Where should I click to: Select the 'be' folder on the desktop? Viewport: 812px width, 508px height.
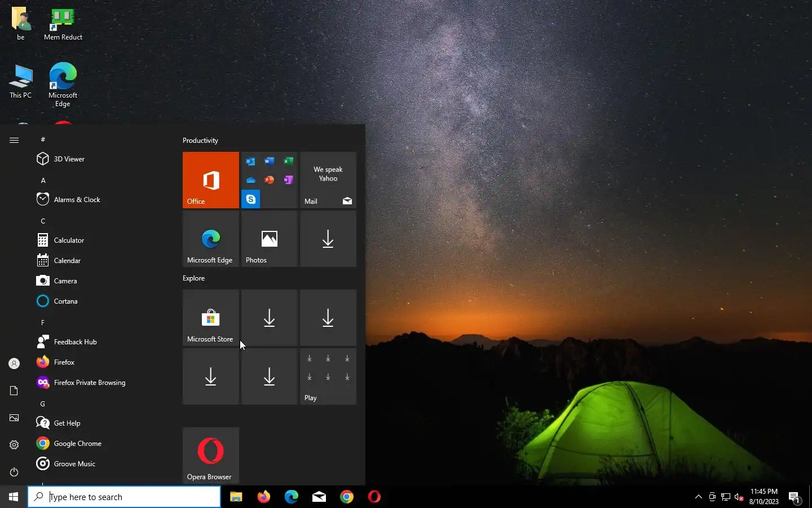point(21,24)
